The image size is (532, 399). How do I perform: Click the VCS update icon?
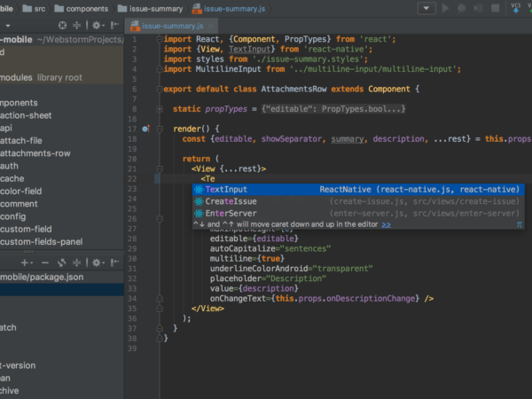[516, 8]
